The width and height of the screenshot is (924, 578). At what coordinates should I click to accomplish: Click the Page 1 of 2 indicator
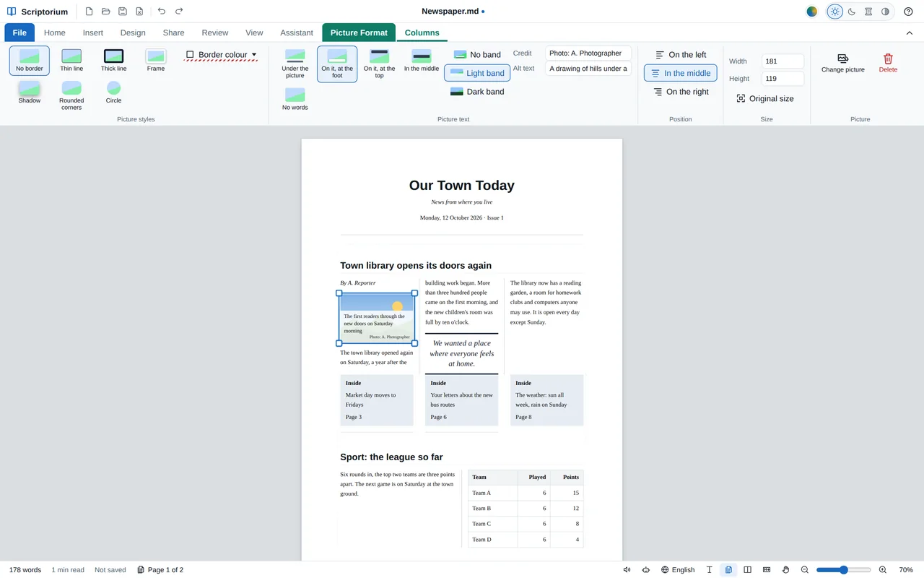coord(160,570)
